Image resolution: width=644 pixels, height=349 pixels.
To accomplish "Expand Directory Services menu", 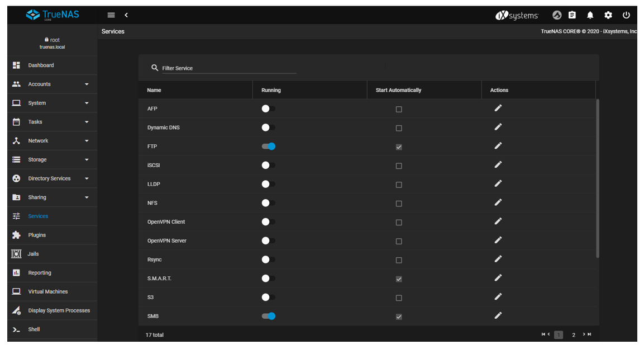I will coord(52,179).
